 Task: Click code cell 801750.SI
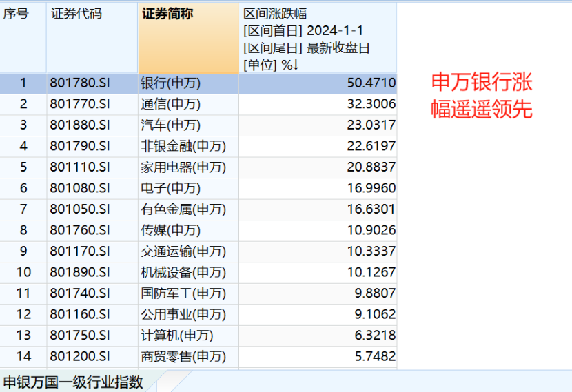coord(92,336)
